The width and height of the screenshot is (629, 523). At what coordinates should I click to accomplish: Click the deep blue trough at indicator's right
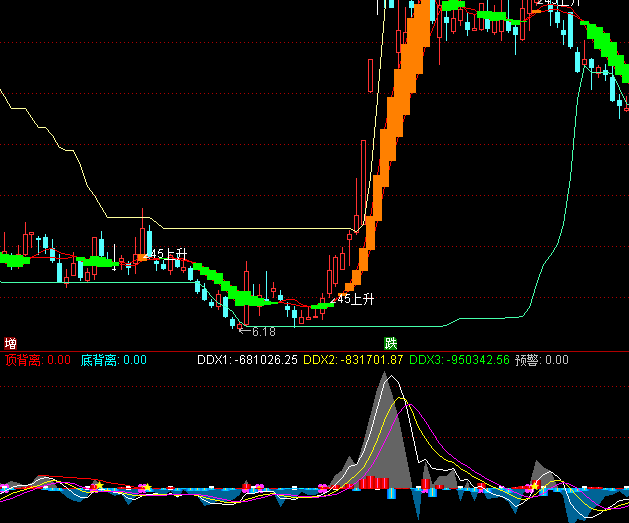click(576, 505)
